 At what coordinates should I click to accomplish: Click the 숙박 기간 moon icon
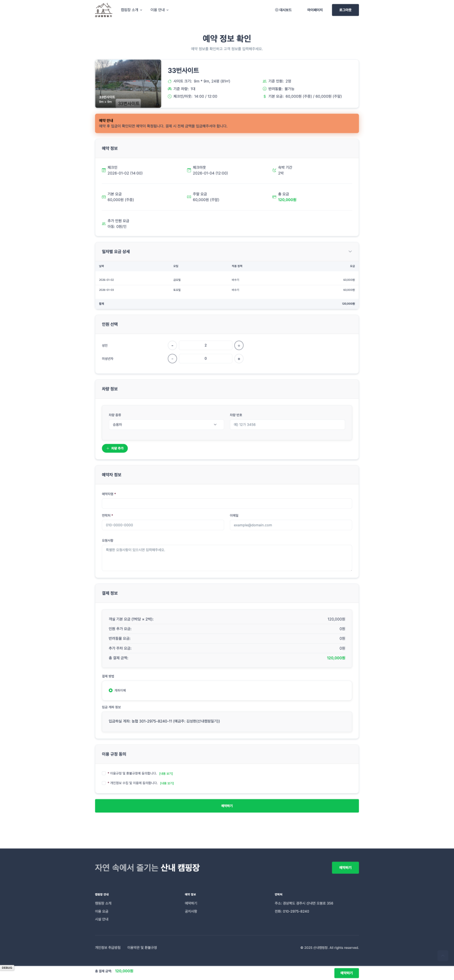[274, 170]
